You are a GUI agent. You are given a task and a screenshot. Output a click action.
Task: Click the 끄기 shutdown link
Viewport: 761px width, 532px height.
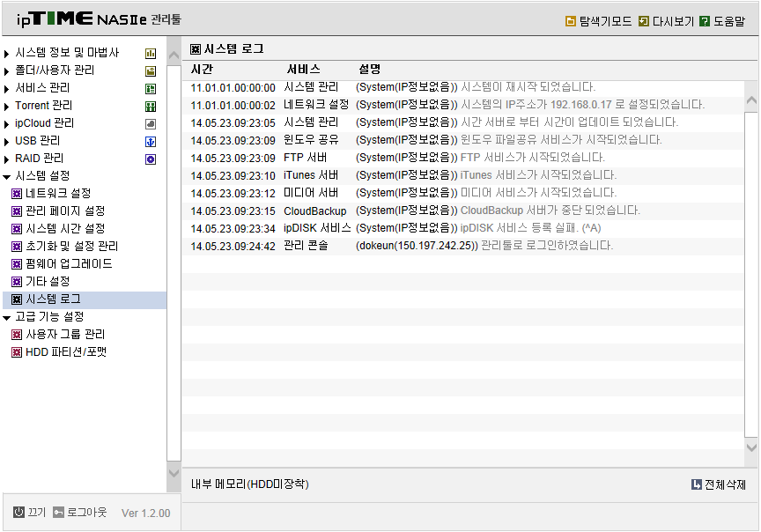click(x=36, y=512)
